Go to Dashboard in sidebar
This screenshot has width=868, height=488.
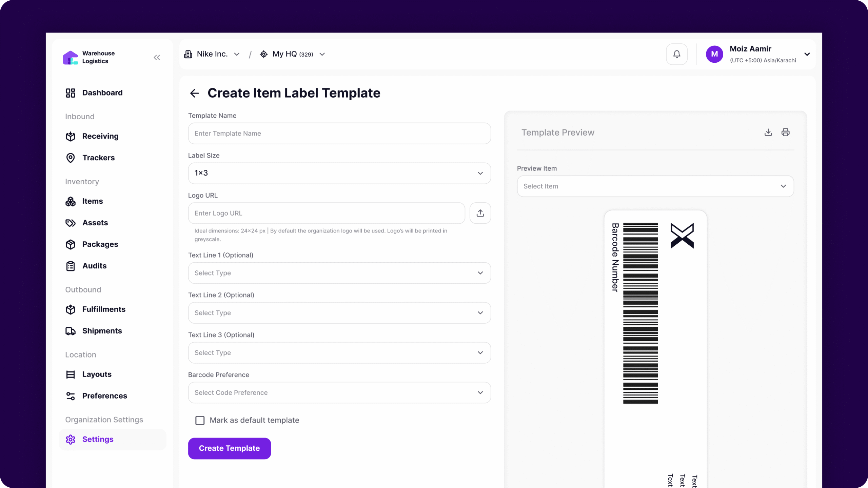pos(102,93)
